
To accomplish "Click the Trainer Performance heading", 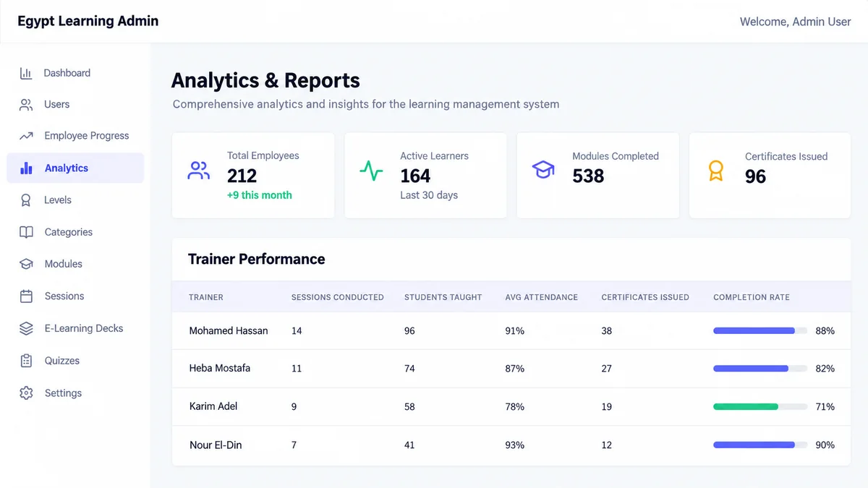I will (x=257, y=259).
